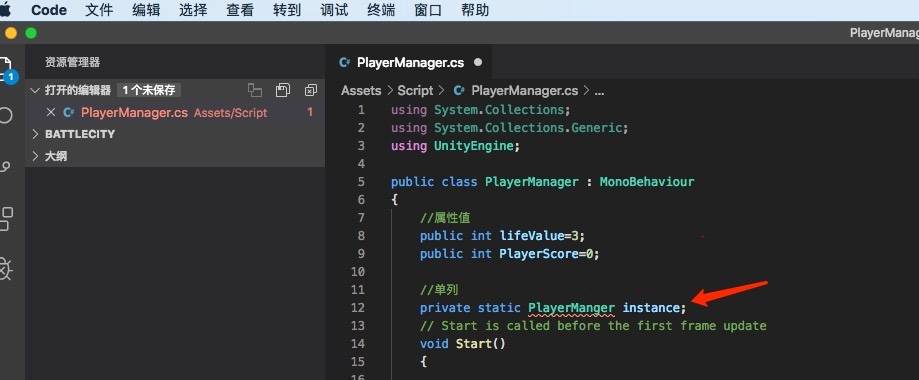Click PlayerScore on line 9

[x=539, y=254]
